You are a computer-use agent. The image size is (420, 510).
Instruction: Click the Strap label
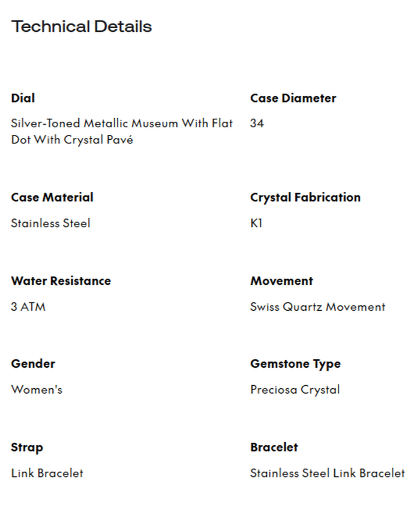[27, 448]
